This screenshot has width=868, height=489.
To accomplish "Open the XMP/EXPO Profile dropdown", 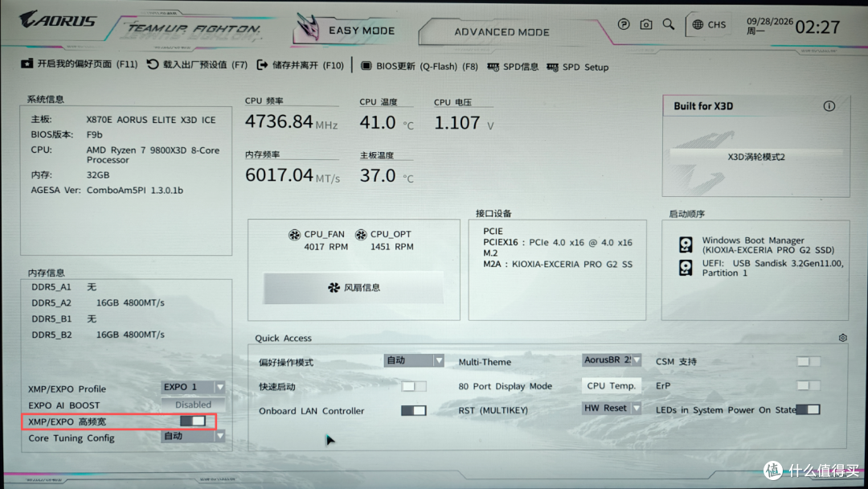I will 193,387.
